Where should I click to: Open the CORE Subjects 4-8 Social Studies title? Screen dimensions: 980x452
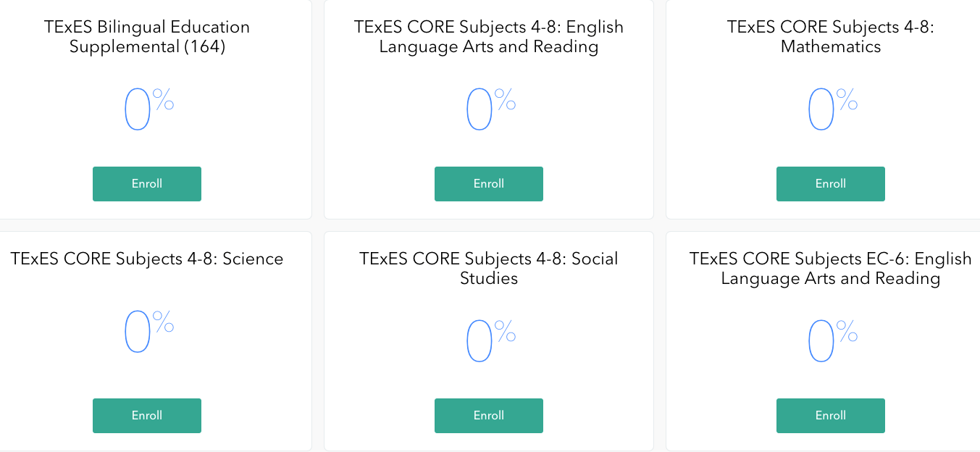(488, 268)
